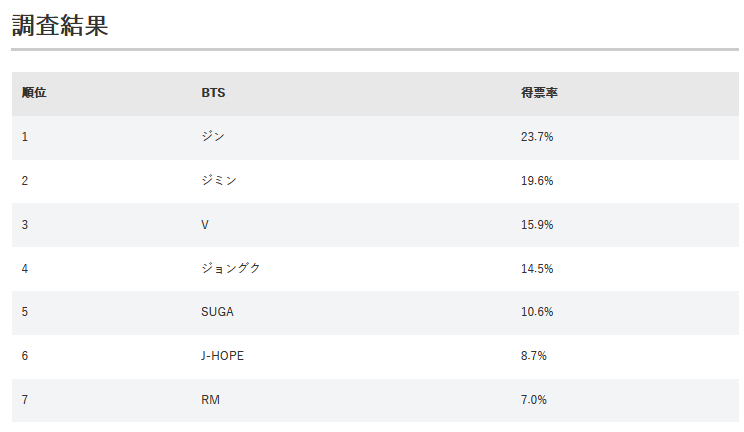Image resolution: width=744 pixels, height=432 pixels.
Task: Click the 得票率 column header
Action: pyautogui.click(x=539, y=93)
